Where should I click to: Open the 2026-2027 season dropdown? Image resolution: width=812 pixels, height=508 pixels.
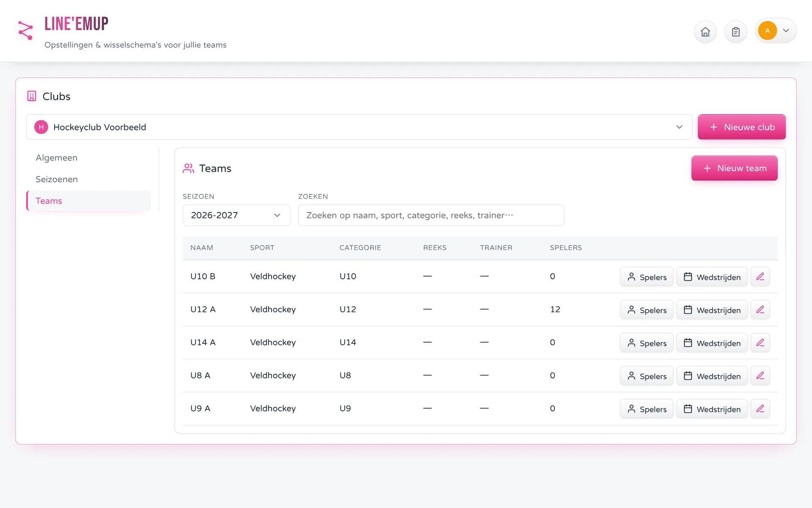(236, 215)
